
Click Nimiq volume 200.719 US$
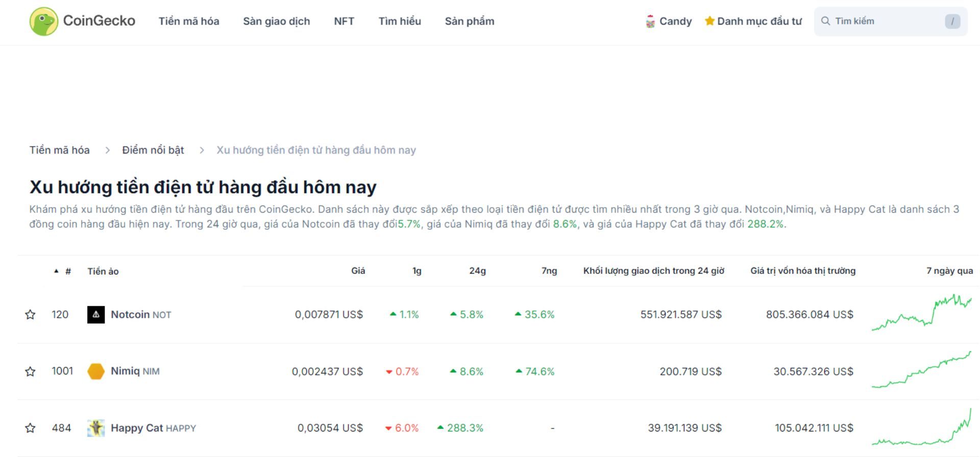click(x=691, y=371)
